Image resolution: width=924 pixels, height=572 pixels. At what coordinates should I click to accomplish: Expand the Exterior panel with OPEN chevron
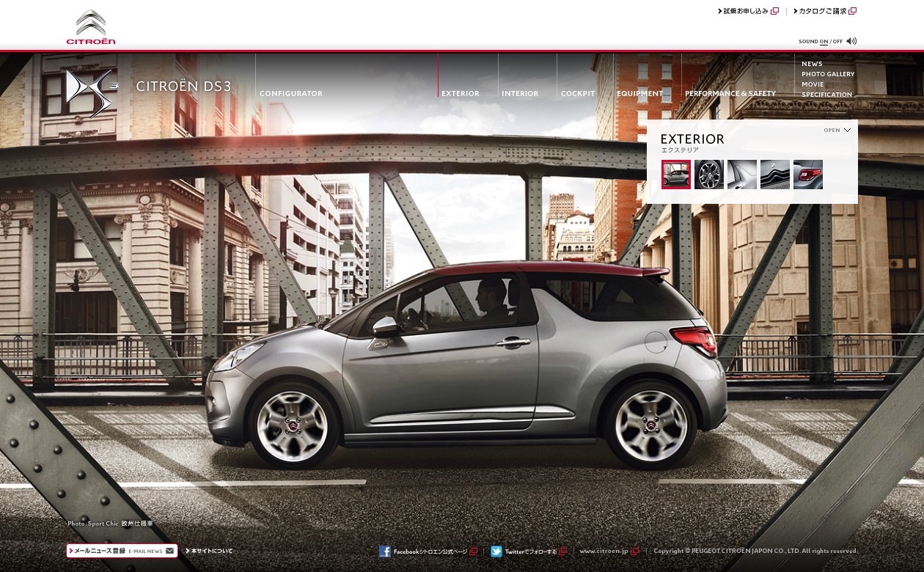[x=837, y=131]
